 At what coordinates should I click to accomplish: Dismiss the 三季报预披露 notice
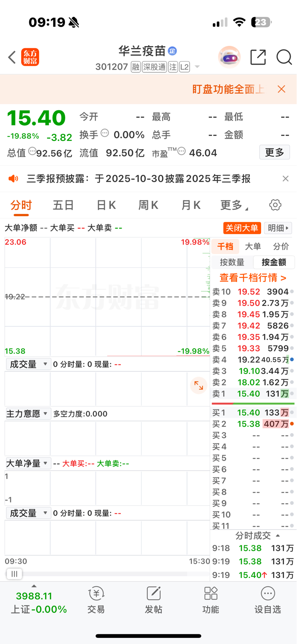[x=285, y=178]
